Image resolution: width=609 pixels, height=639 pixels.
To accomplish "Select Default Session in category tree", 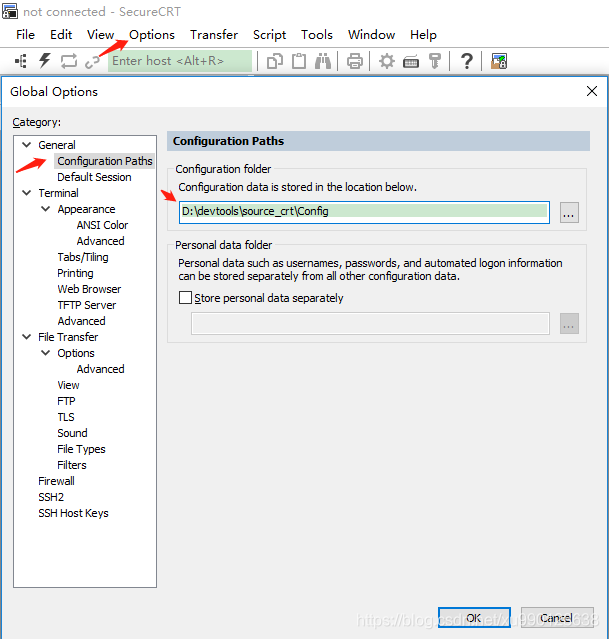I will coord(94,177).
